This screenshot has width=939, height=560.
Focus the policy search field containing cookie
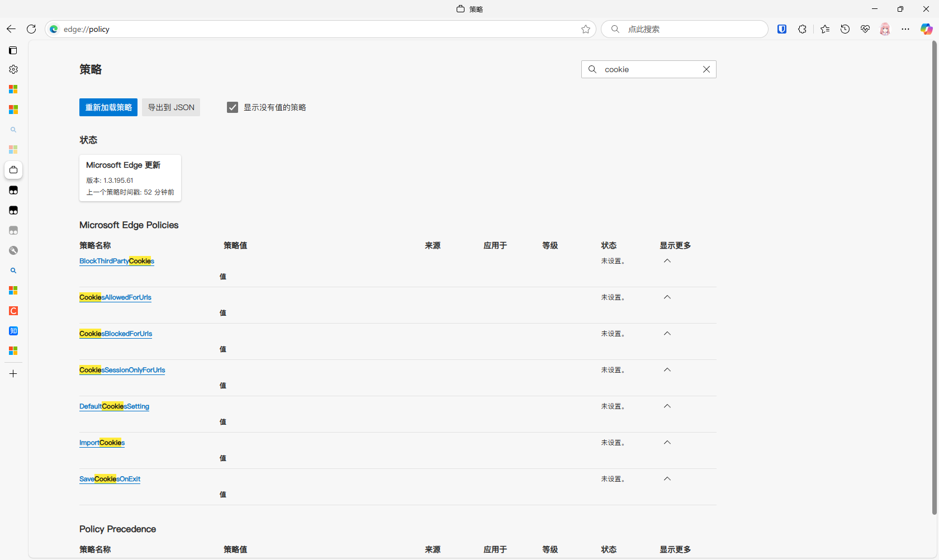649,69
